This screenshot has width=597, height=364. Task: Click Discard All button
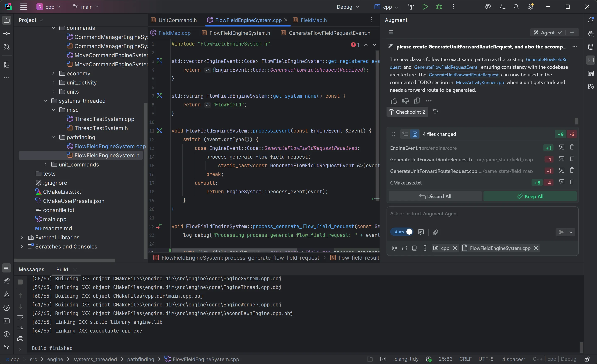(x=435, y=196)
